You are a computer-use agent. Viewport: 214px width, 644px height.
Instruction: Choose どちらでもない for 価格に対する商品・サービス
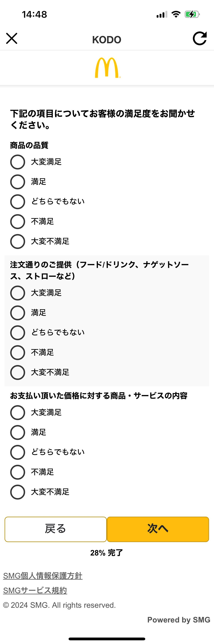coord(17,452)
